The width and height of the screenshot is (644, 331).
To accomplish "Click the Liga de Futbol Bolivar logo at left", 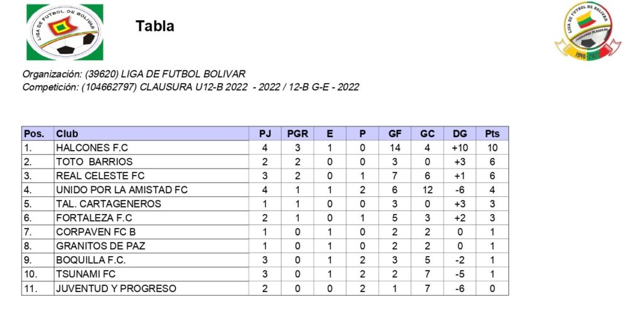I will [x=64, y=31].
